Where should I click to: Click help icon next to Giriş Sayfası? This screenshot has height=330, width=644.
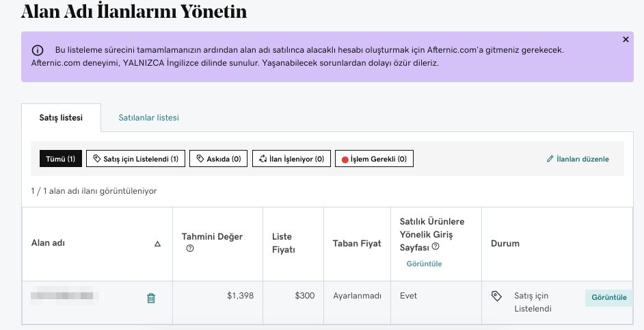435,246
